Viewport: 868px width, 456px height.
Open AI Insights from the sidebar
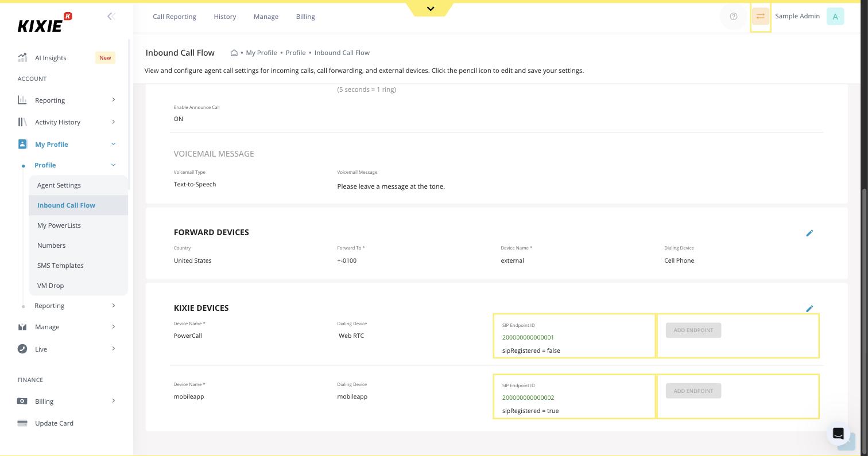point(51,58)
